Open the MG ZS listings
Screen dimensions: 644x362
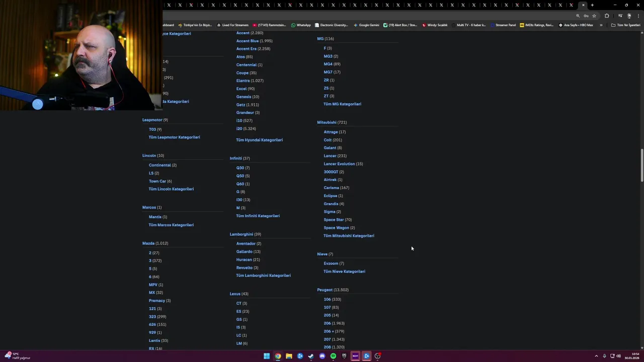326,88
